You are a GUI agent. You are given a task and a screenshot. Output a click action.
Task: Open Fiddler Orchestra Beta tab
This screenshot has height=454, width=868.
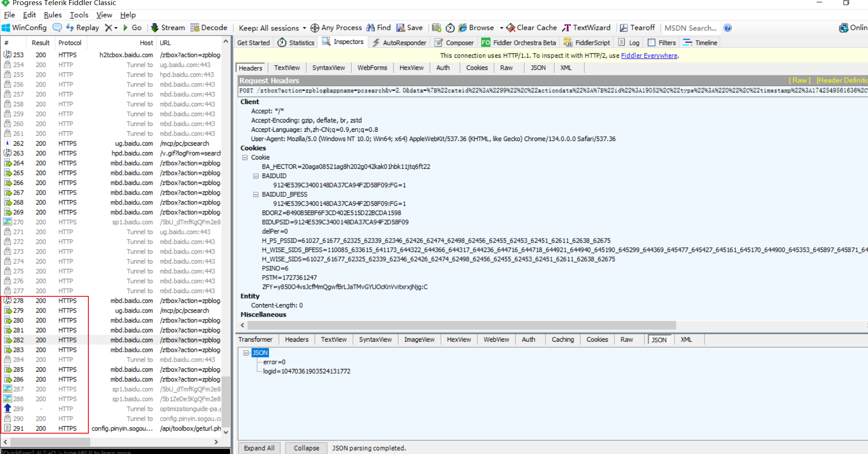coord(518,43)
